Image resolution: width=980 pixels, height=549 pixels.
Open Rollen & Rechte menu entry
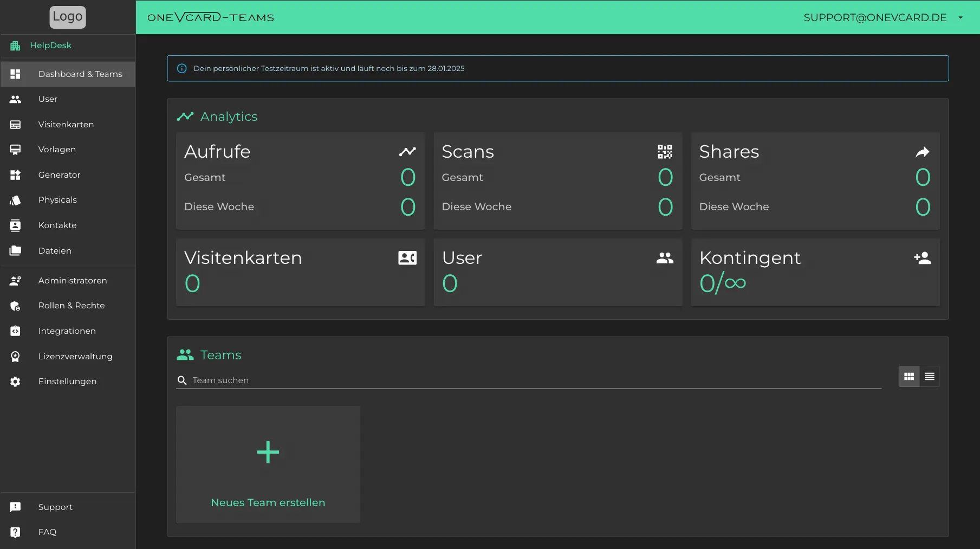click(68, 306)
